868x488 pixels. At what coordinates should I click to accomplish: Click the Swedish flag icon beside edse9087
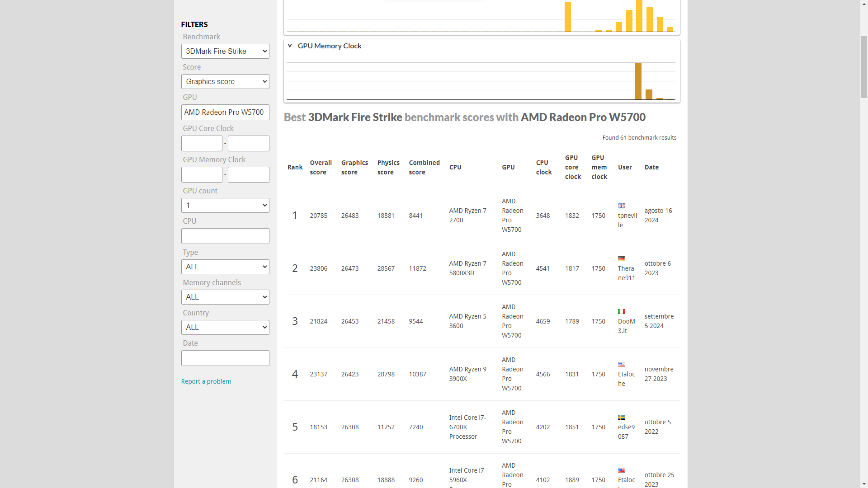point(622,418)
